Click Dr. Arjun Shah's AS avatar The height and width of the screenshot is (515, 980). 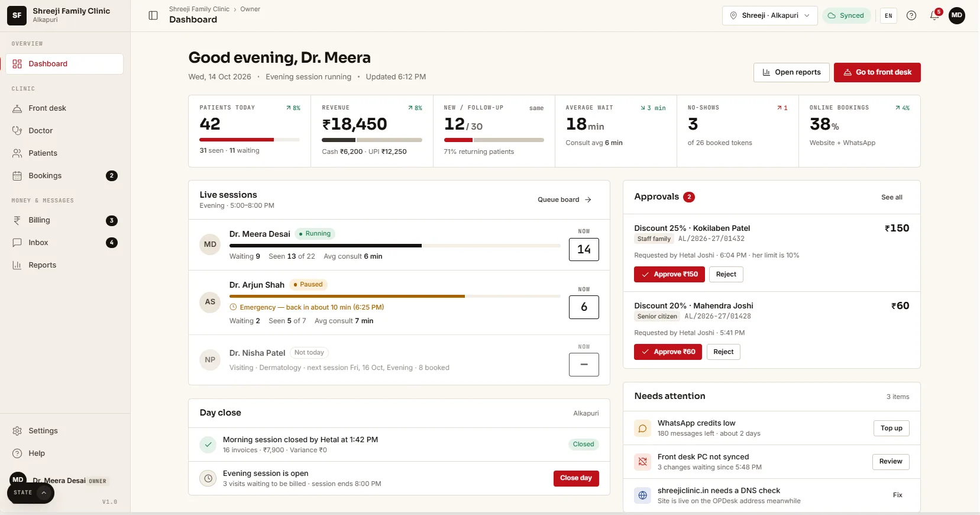[x=210, y=302]
